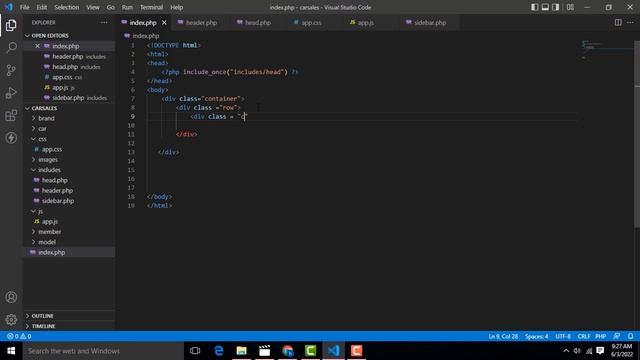
Task: Open the Windows Start button
Action: (11, 351)
